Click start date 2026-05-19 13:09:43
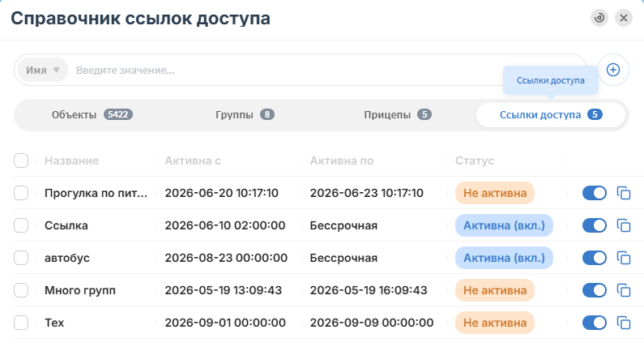This screenshot has width=644, height=351. click(224, 290)
